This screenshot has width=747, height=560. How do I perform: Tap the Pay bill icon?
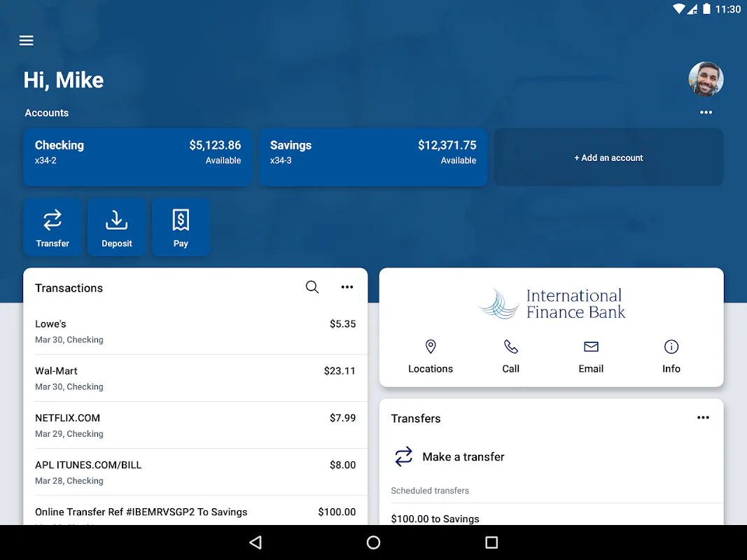(181, 220)
